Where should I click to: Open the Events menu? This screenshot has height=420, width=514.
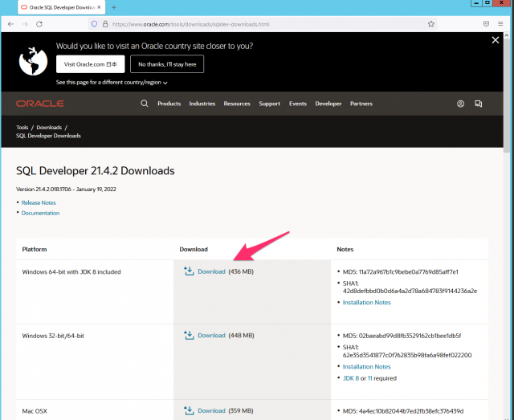[298, 104]
